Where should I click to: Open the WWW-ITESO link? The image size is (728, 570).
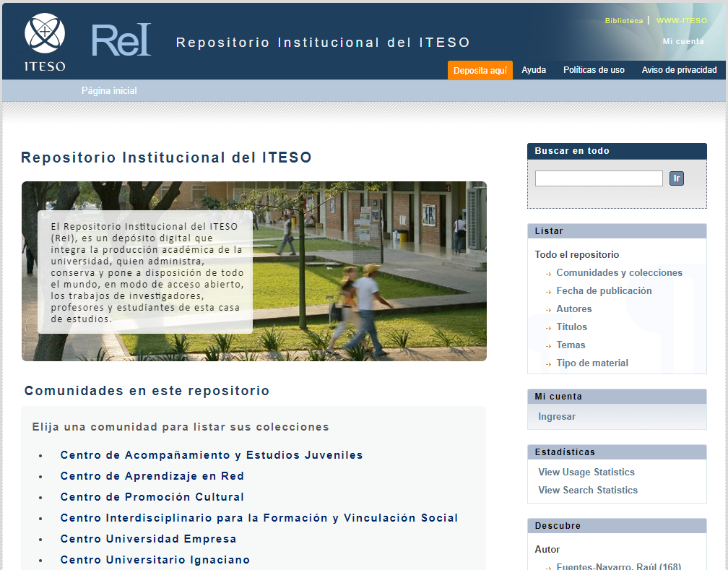pos(681,20)
